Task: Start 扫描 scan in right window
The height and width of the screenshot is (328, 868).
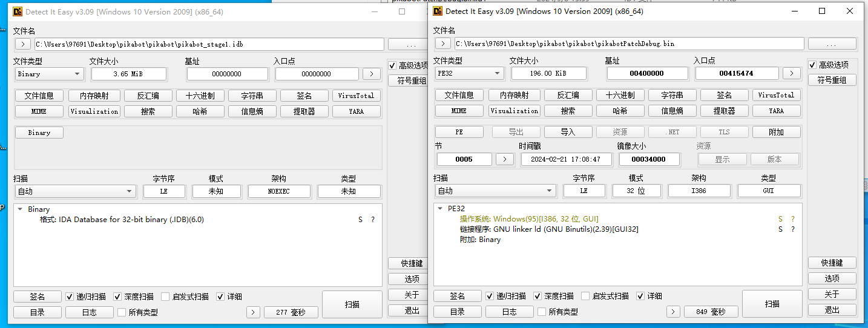Action: 772,304
